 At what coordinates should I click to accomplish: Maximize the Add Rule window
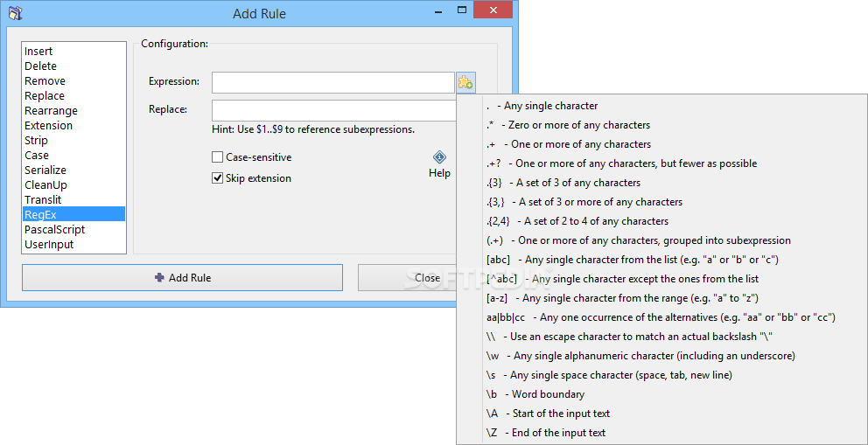(462, 10)
